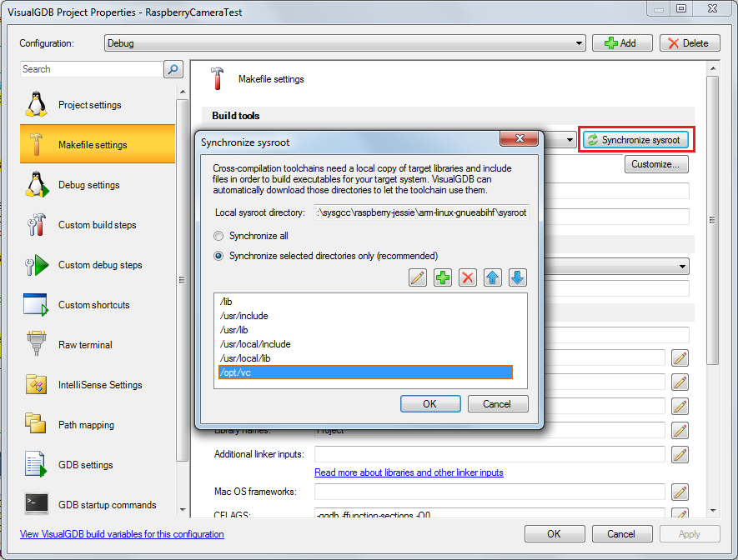Click pencil icon beside Library names field

(680, 430)
